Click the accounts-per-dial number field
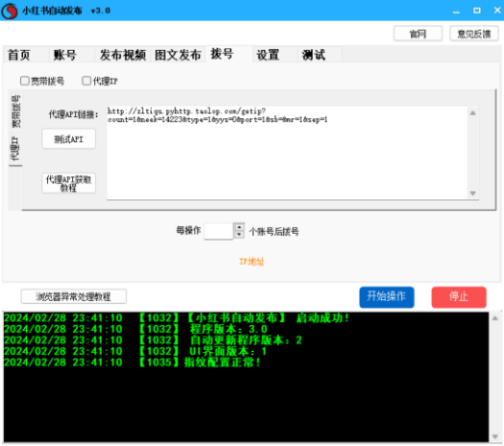Viewport: 504px width, 446px height. point(219,231)
